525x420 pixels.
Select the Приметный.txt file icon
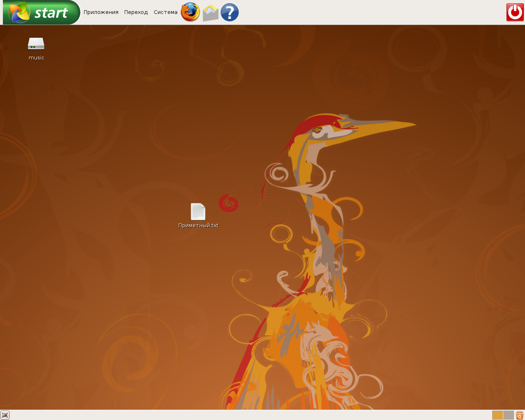coord(198,212)
